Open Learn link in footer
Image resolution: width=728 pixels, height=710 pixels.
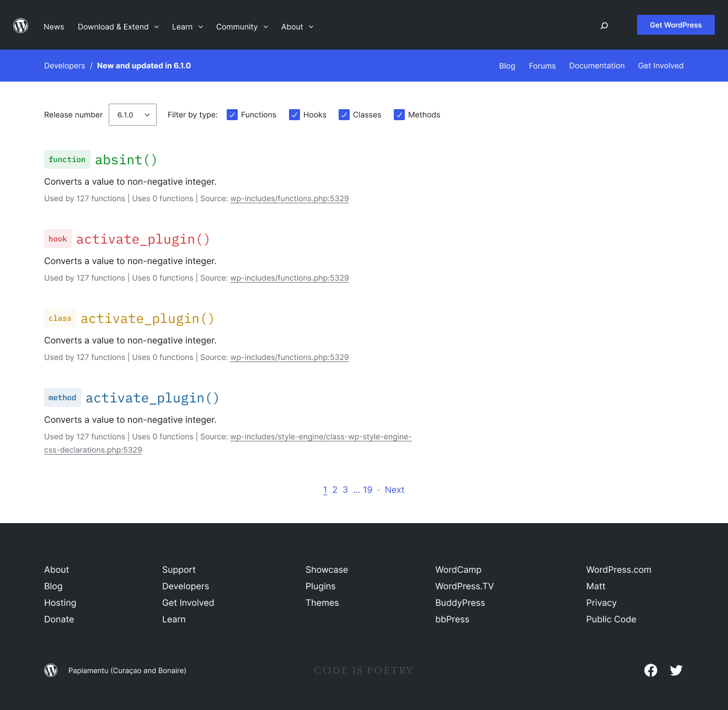pyautogui.click(x=174, y=619)
